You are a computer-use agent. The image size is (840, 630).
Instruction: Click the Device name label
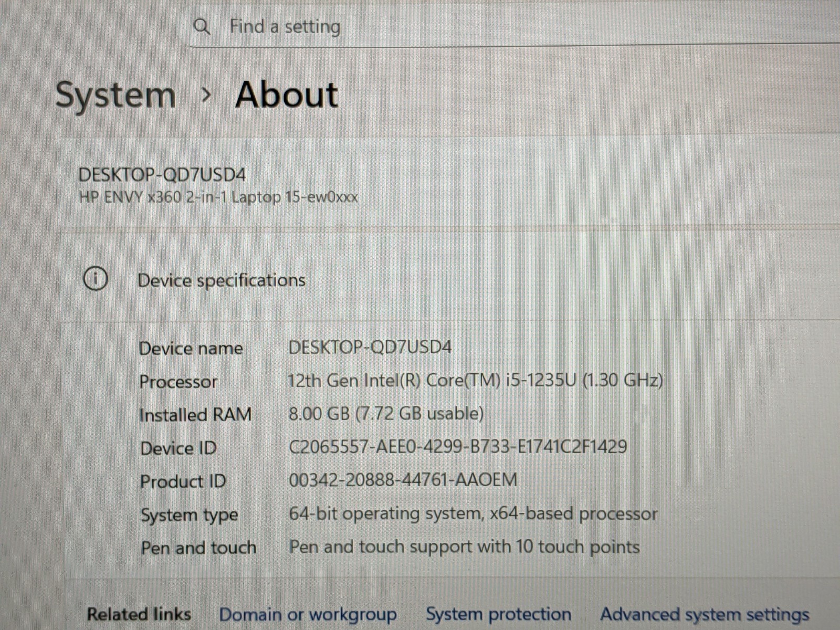191,348
